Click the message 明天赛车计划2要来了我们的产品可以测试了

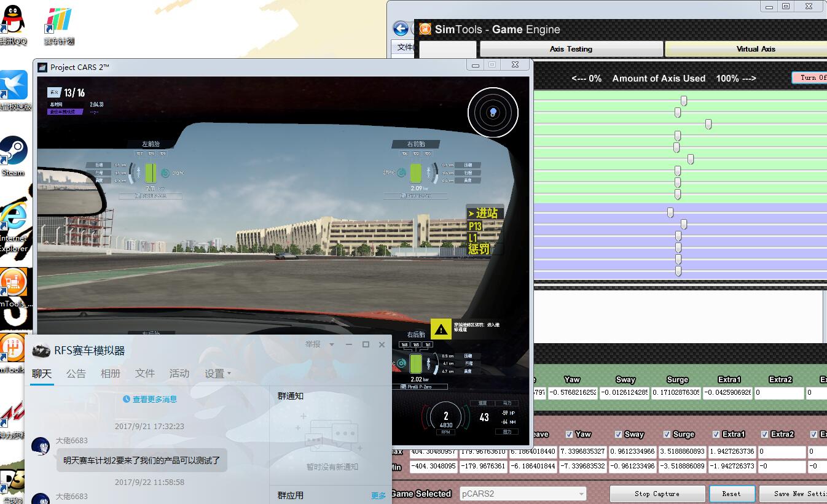[x=142, y=460]
